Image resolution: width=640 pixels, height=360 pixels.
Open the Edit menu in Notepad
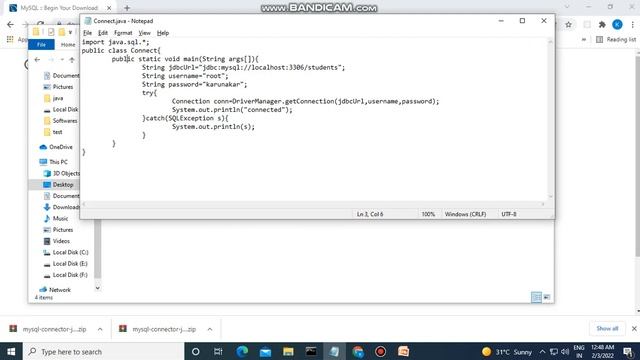pyautogui.click(x=103, y=33)
